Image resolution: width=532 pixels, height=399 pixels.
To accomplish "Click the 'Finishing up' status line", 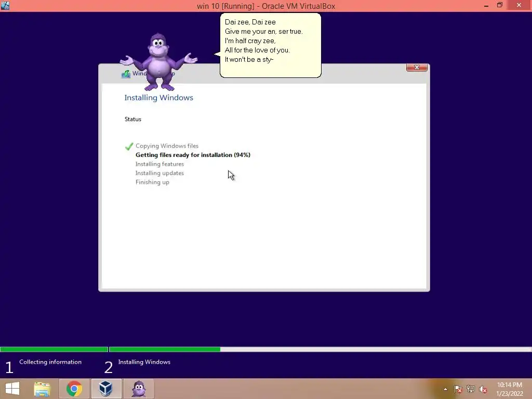I will (152, 182).
